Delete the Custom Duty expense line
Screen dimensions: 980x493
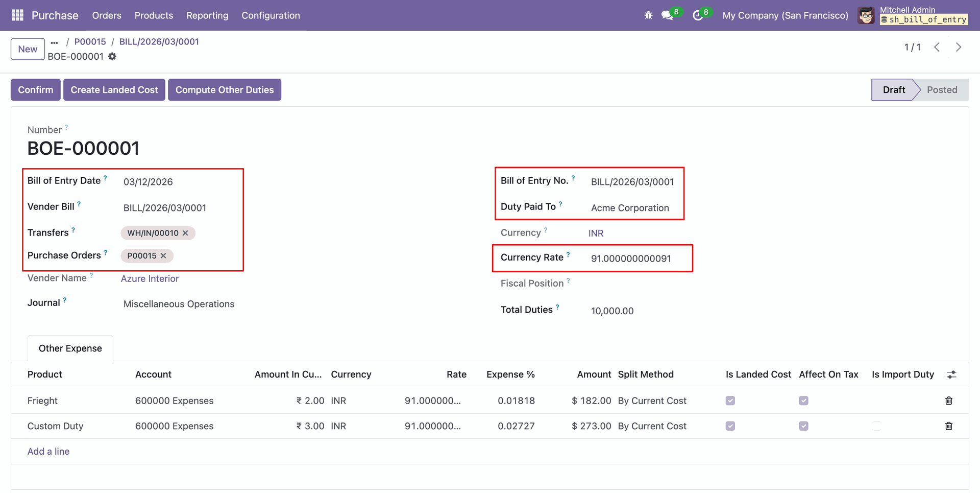[x=948, y=426]
